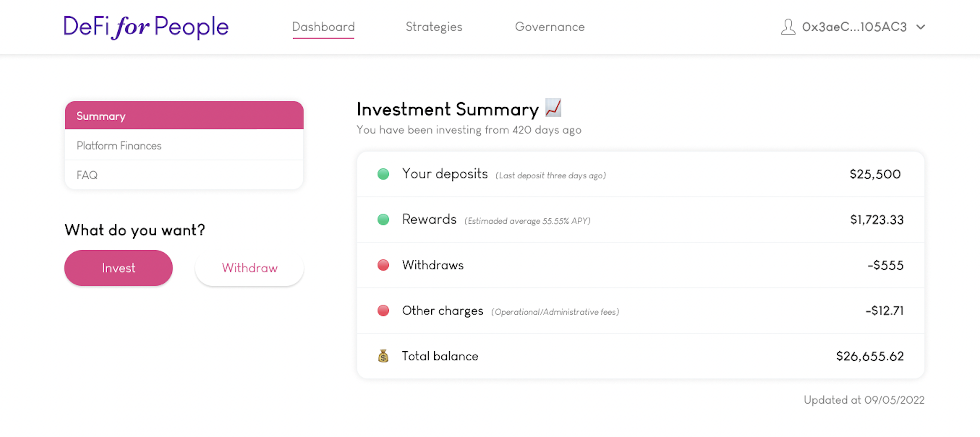
Task: Click the chart emoji beside Investment Summary
Action: 553,108
